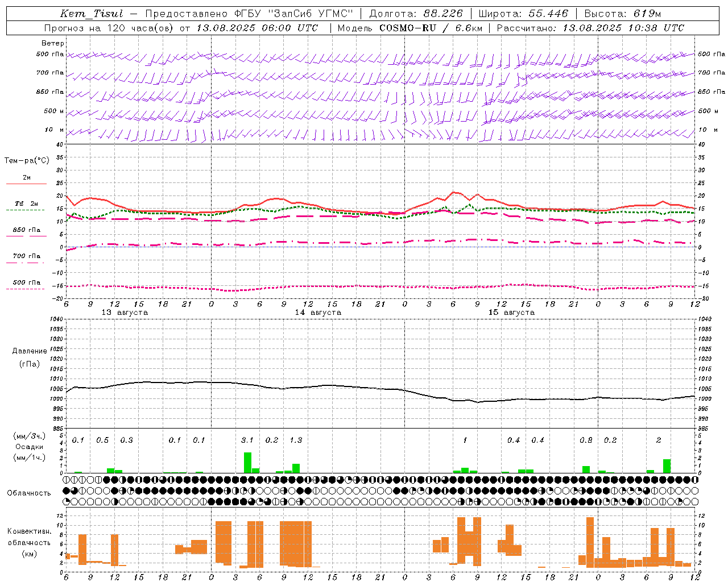Screen dimensions: 728x582
Task: Select the 'Прогноз на 120 часа(ов)' forecast text
Action: 110,28
